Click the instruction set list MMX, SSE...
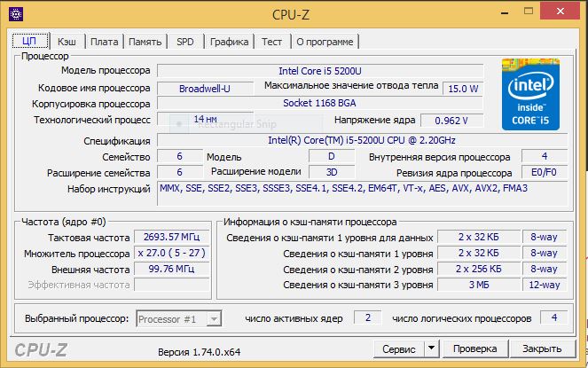The width and height of the screenshot is (588, 368). pos(362,193)
